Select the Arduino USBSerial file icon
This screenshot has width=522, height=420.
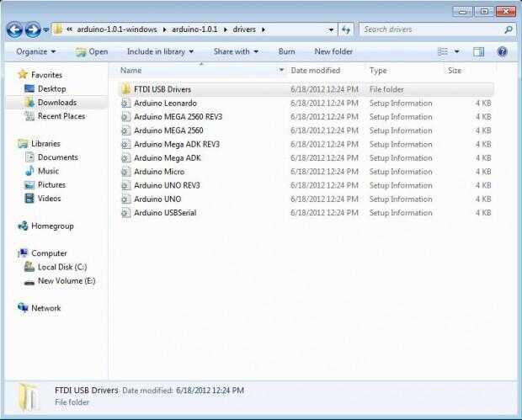[125, 213]
